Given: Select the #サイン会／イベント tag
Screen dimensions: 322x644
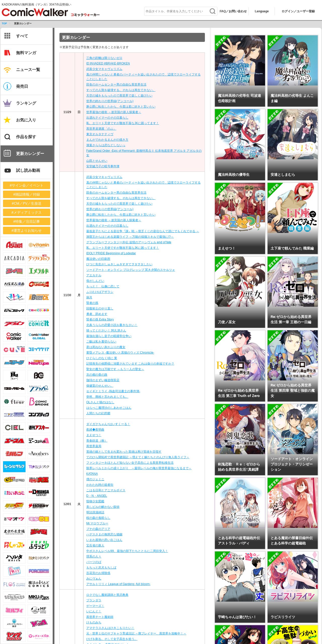Looking at the screenshot, I should click(26, 185).
